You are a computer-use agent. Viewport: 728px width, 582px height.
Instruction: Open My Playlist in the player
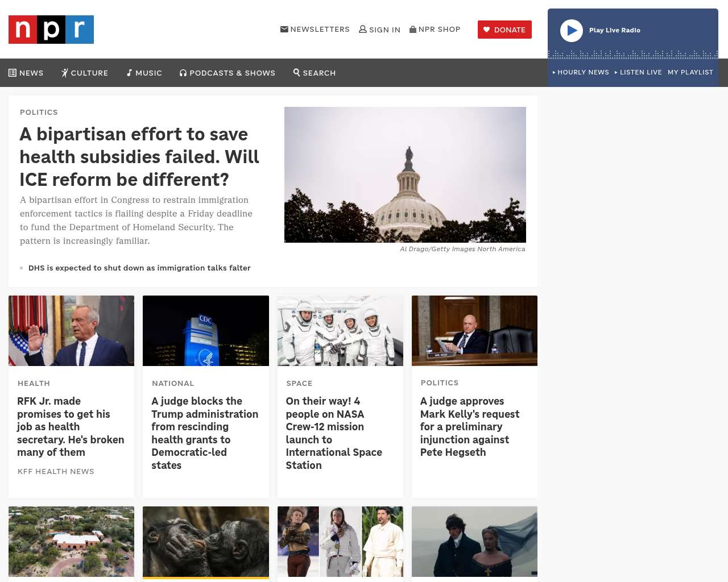click(690, 72)
